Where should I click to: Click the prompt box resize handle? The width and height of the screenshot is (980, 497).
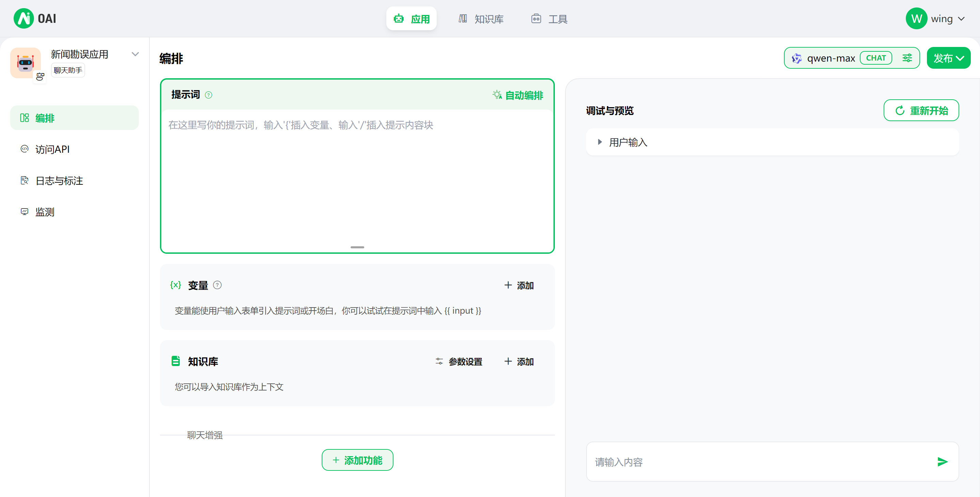(x=357, y=247)
